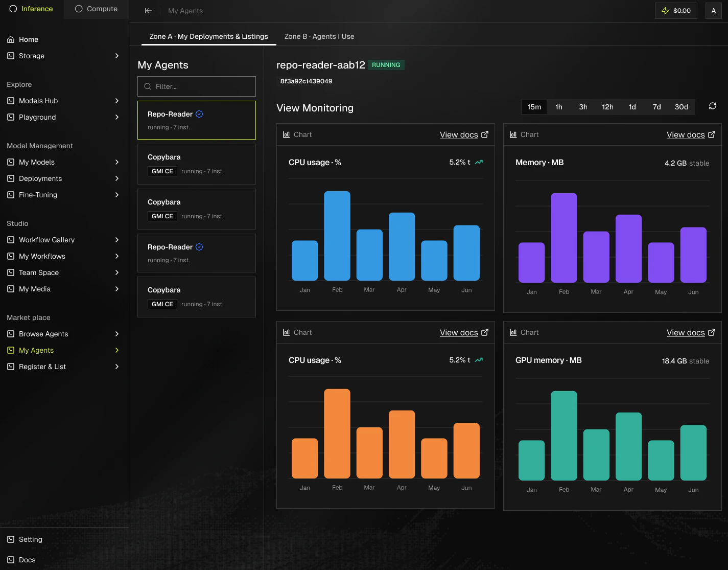Open Zone A My Deployments & Listings tab
728x570 pixels.
[208, 36]
